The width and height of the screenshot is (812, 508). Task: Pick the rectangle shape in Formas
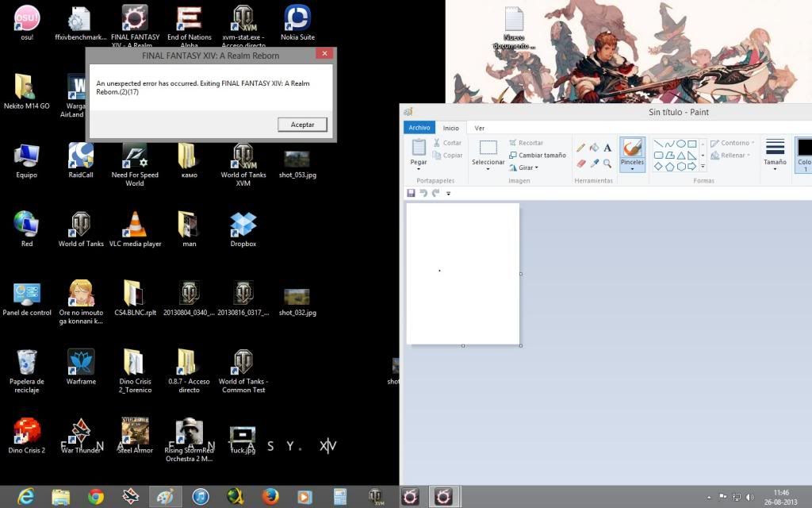pyautogui.click(x=691, y=144)
